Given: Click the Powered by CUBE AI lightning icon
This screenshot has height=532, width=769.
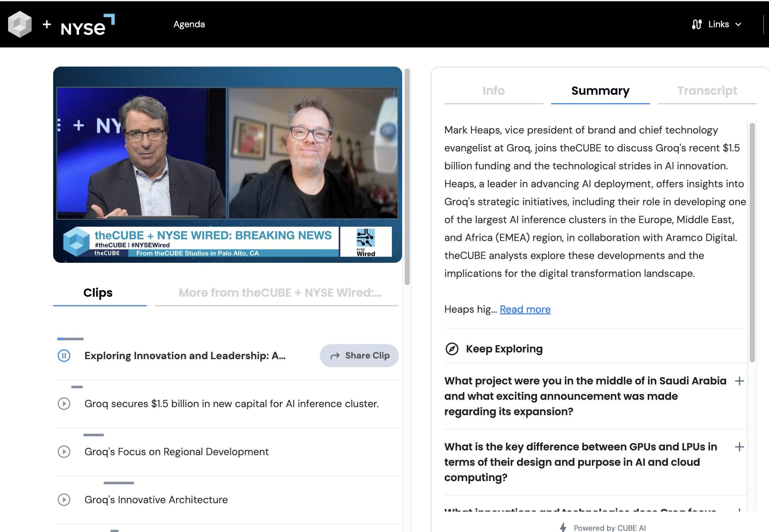Looking at the screenshot, I should (563, 527).
